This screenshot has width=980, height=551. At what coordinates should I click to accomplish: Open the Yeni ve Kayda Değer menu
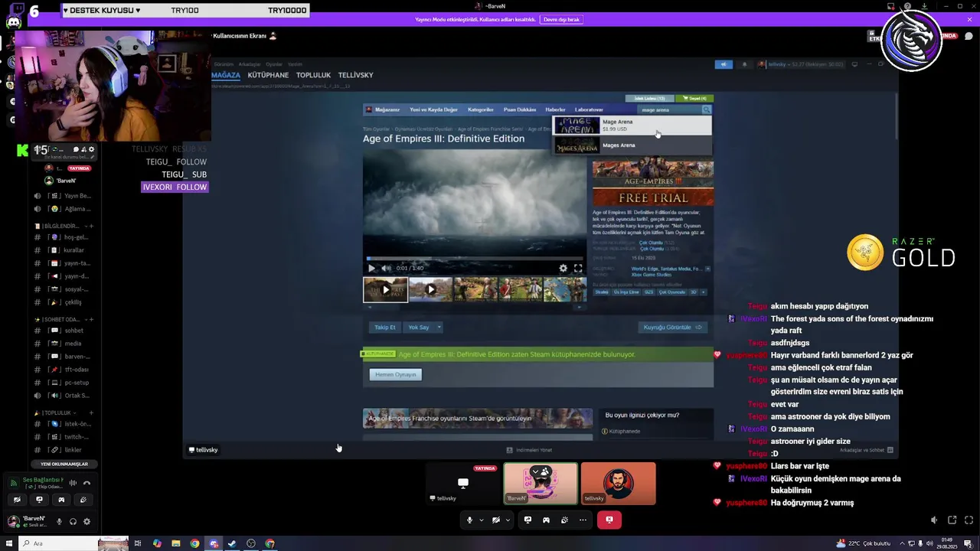(433, 109)
